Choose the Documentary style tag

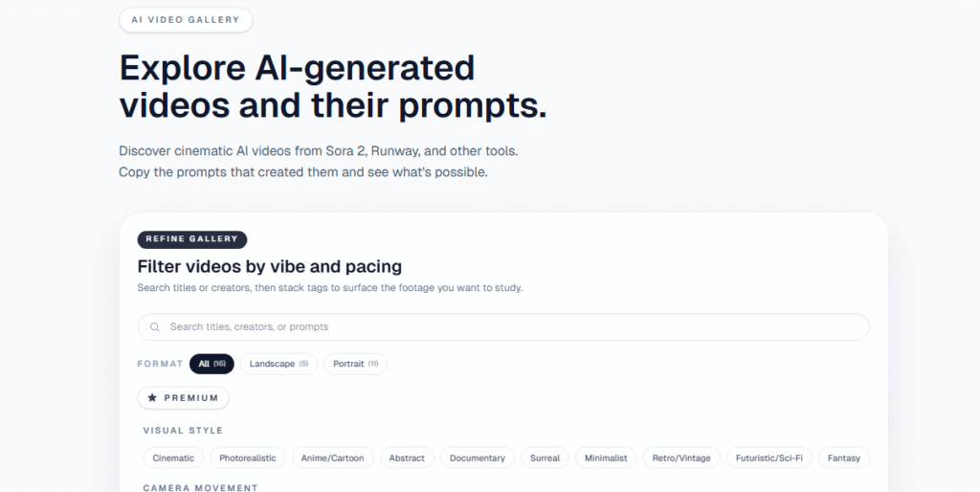tap(477, 458)
